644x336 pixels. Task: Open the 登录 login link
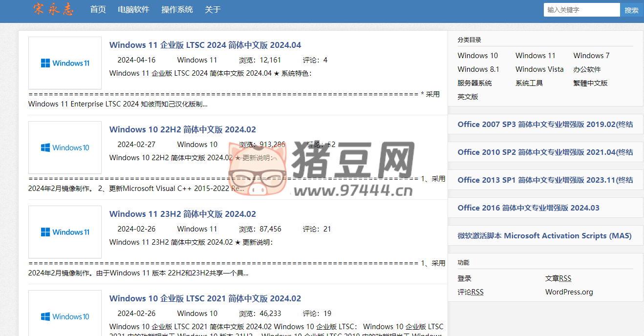[x=464, y=278]
